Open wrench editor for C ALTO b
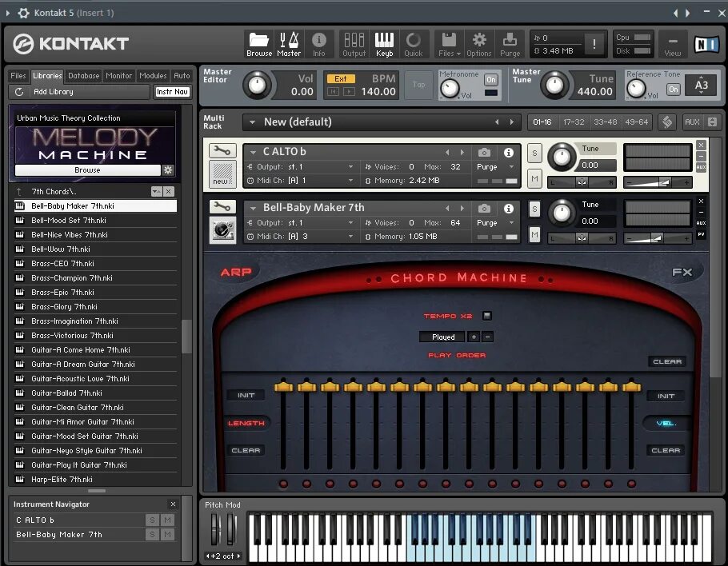The image size is (728, 566). click(x=222, y=151)
